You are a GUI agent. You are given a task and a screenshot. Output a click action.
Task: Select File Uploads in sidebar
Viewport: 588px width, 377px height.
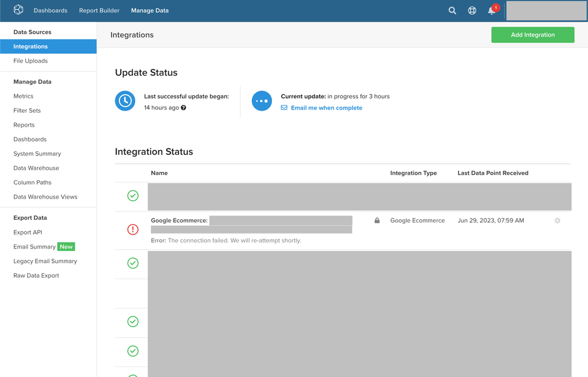point(31,61)
